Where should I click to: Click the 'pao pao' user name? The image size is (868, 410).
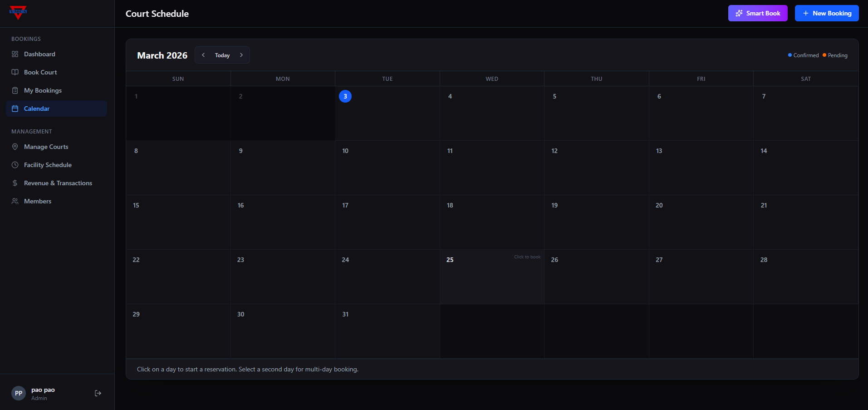click(43, 390)
